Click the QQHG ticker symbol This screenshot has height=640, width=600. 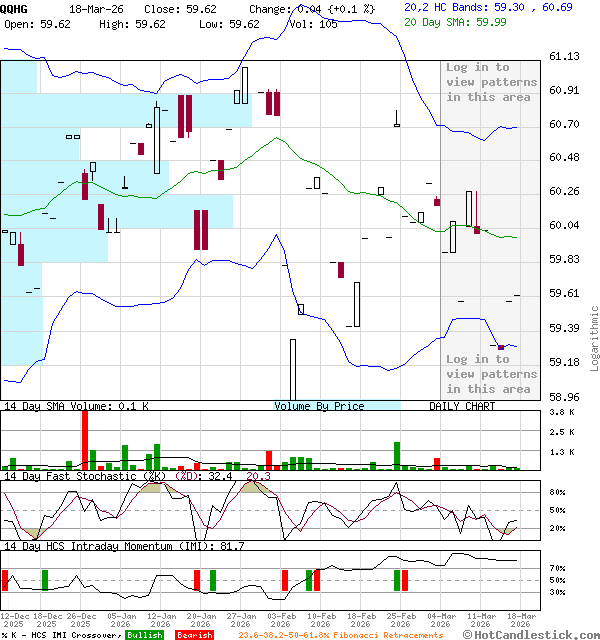(x=15, y=7)
